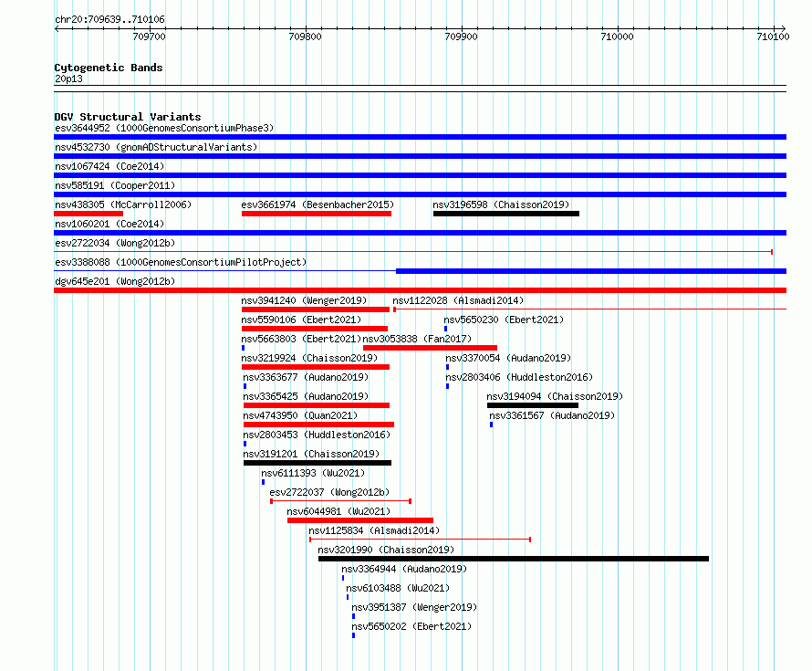812x671 pixels.
Task: Click the Cytogenetic Bands track heading
Action: click(x=109, y=68)
